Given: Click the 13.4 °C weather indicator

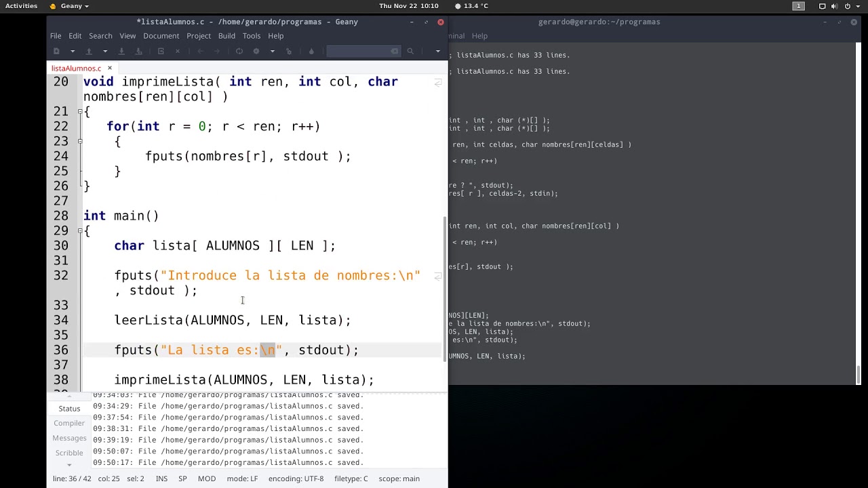Looking at the screenshot, I should (471, 6).
